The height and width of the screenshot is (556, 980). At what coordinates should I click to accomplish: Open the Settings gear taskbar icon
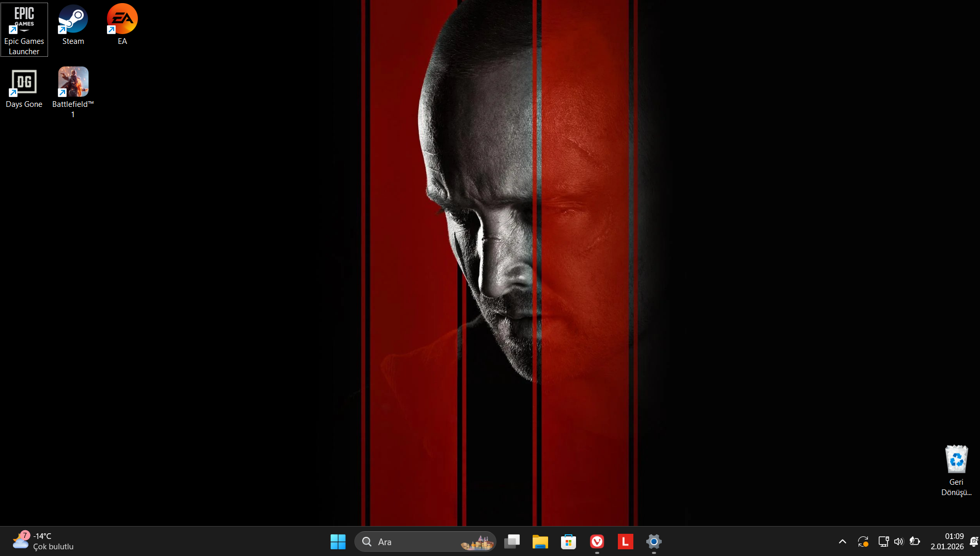(x=654, y=542)
